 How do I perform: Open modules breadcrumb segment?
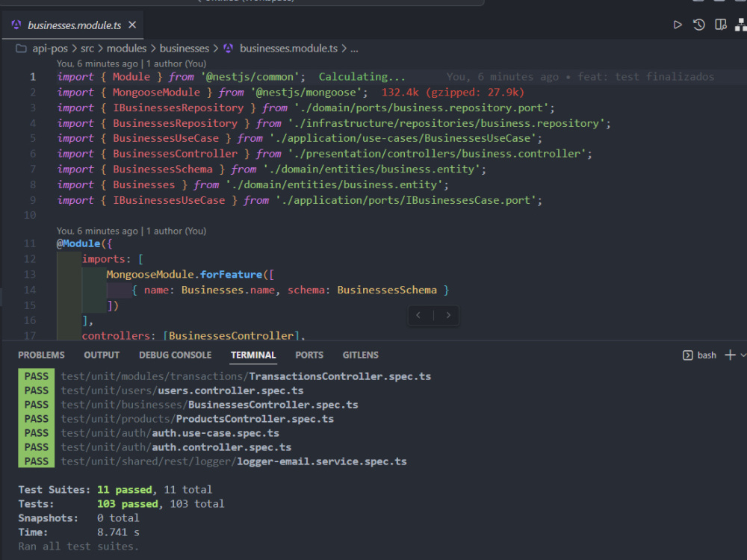126,49
